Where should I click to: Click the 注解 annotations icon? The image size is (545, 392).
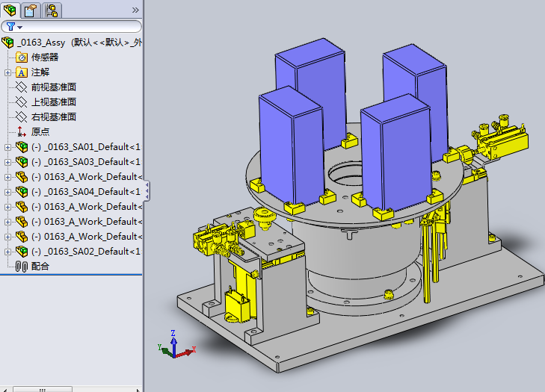[x=21, y=72]
